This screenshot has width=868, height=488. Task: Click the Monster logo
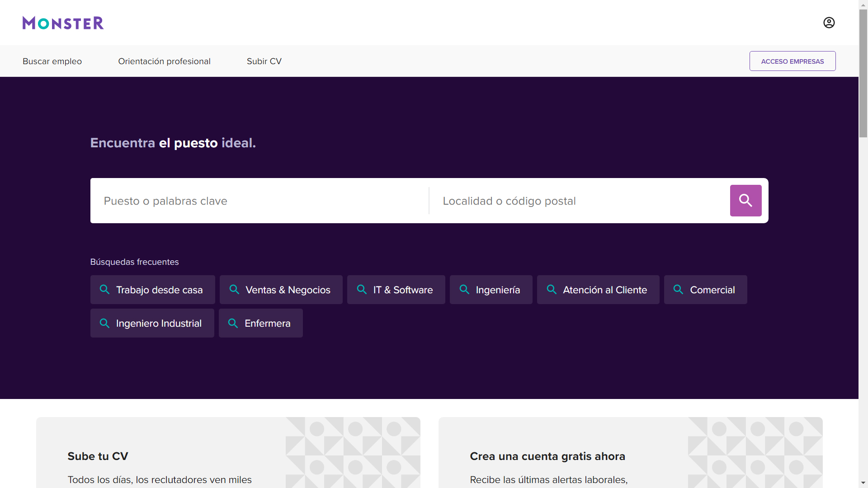point(63,23)
